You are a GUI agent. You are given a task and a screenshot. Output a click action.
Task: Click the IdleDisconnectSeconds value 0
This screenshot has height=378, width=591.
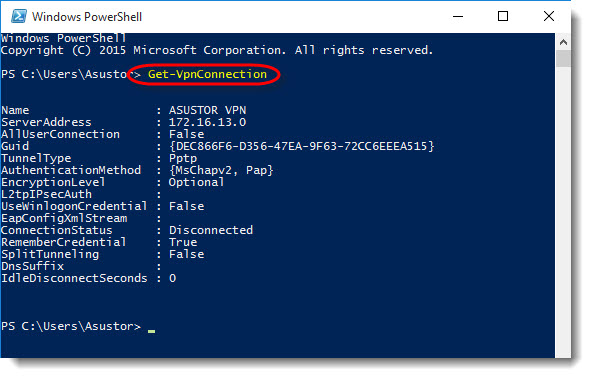(x=172, y=278)
